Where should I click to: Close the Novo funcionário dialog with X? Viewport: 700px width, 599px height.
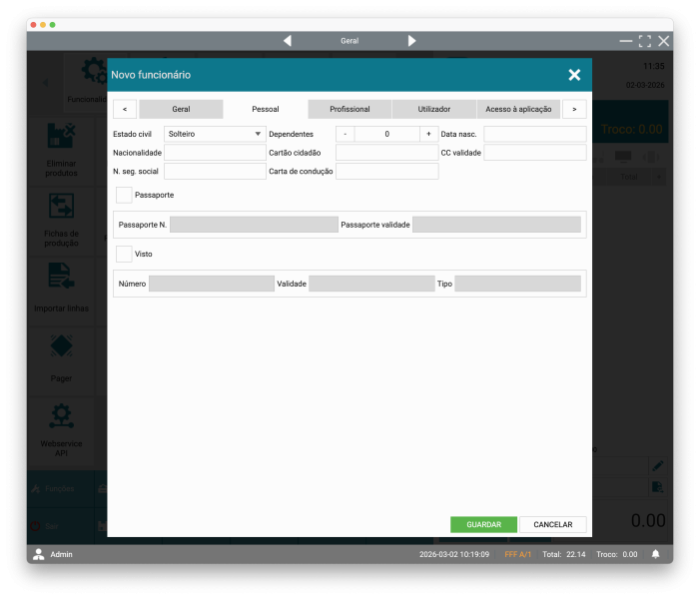[574, 75]
